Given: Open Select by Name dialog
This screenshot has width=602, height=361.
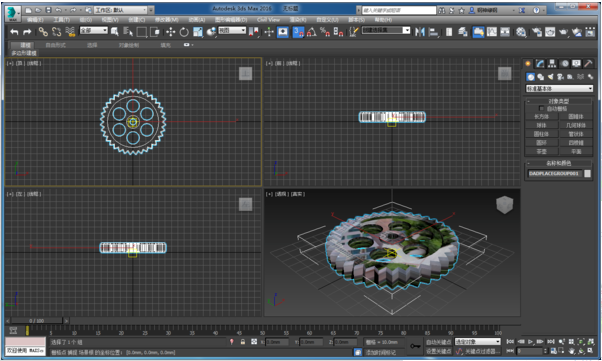Looking at the screenshot, I should 128,32.
